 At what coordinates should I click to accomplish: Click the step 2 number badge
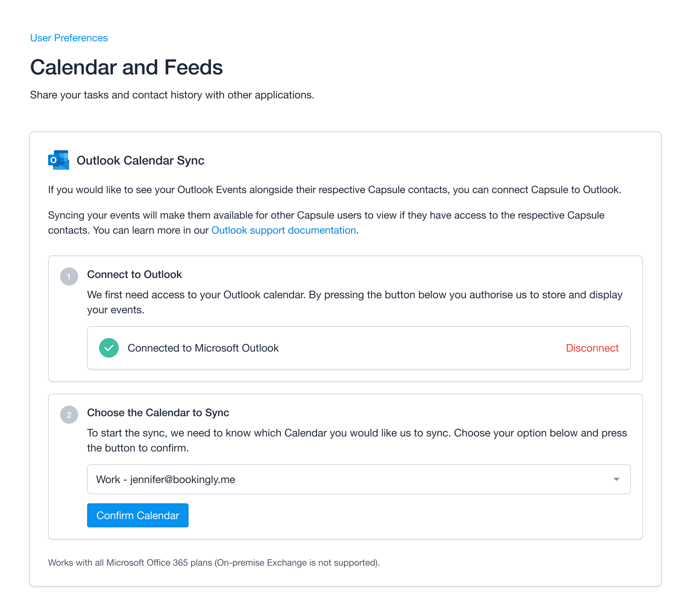tap(69, 415)
